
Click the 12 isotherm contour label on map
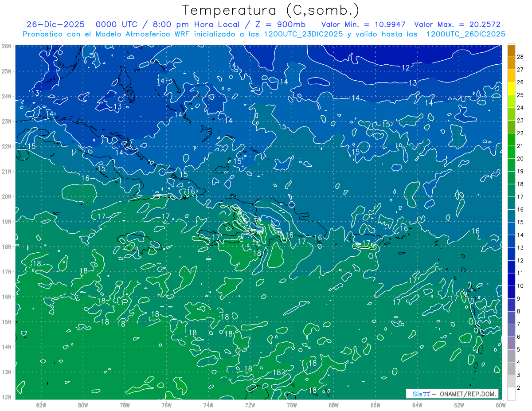[406, 68]
